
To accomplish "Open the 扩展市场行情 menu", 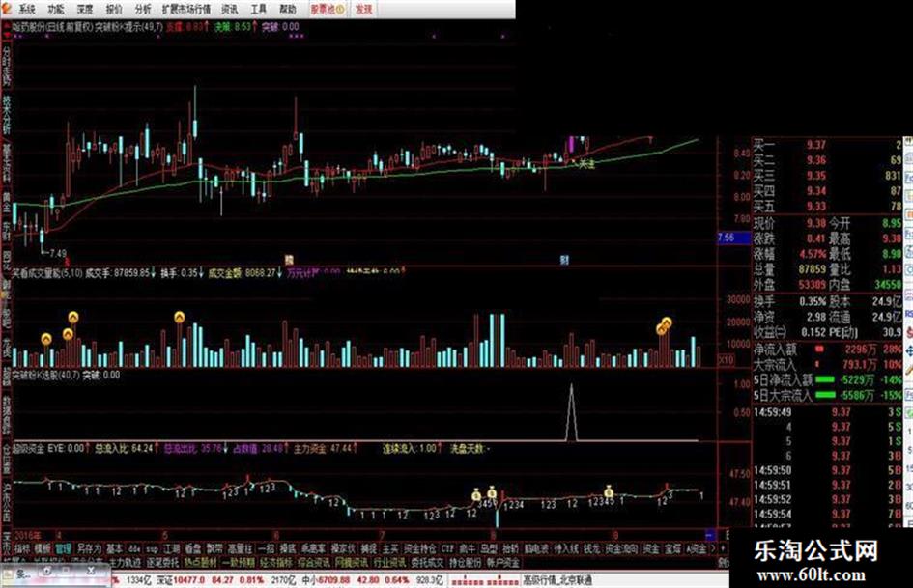I will [186, 10].
